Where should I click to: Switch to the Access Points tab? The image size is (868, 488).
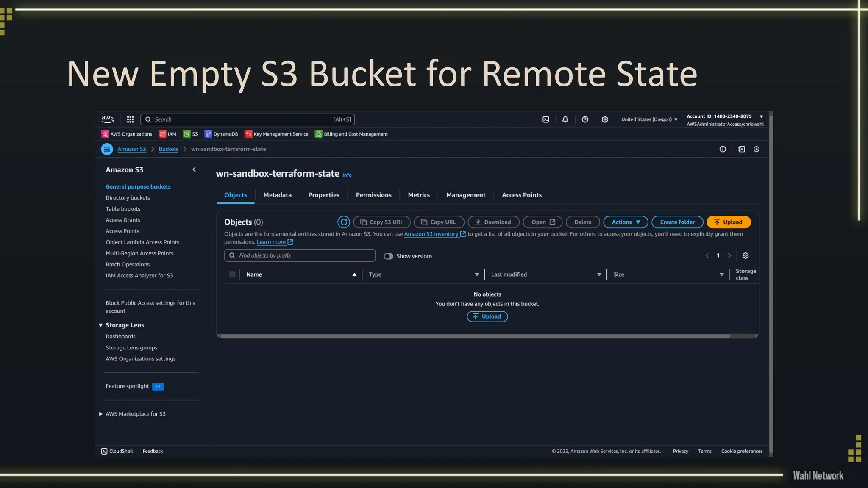522,195
